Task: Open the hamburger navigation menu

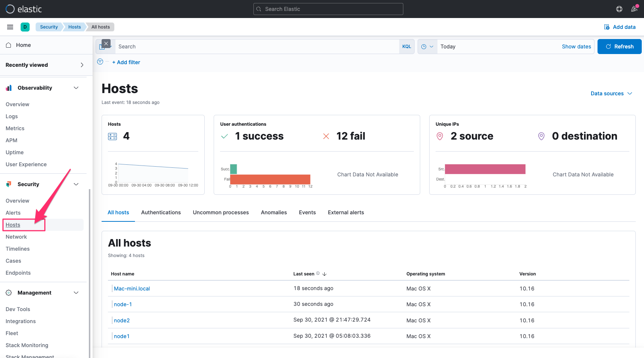Action: coord(10,27)
